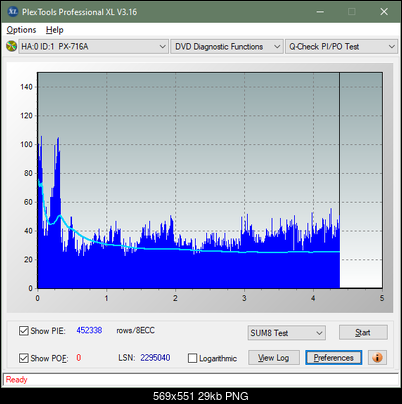Click the PIE value 452338
This screenshot has width=402, height=404.
(89, 330)
